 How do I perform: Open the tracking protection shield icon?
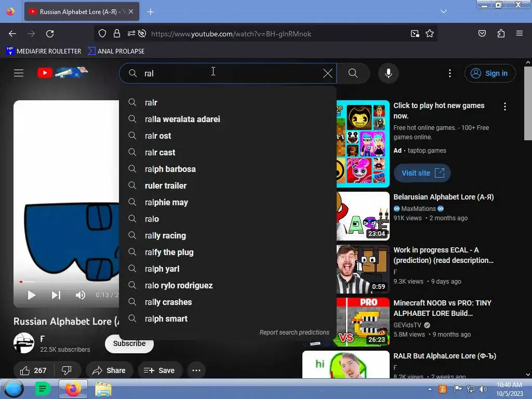pos(102,34)
